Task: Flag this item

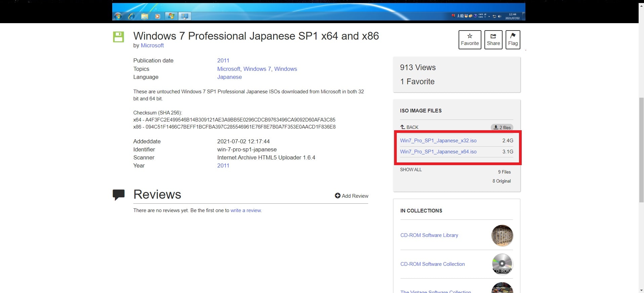Action: pos(513,40)
